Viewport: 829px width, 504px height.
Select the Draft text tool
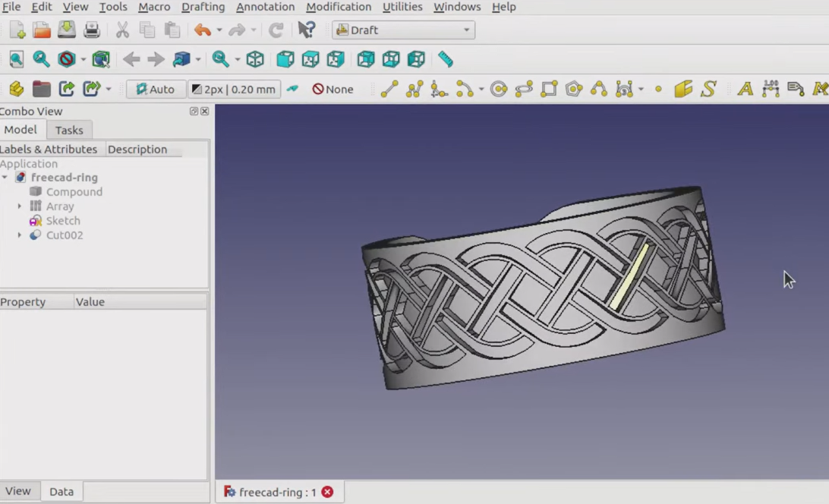point(745,89)
